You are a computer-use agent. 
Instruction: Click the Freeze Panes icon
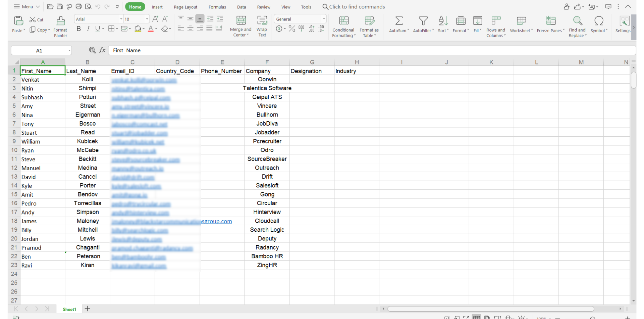click(550, 21)
